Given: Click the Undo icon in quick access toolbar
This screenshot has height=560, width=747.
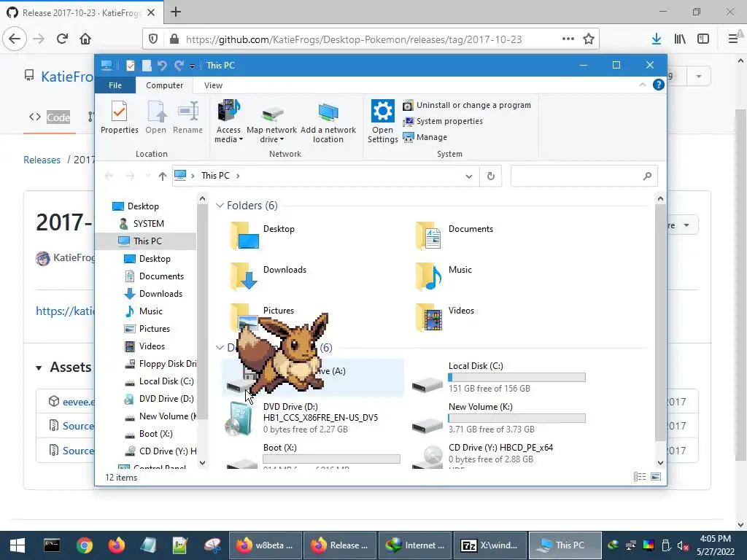Looking at the screenshot, I should pyautogui.click(x=162, y=65).
